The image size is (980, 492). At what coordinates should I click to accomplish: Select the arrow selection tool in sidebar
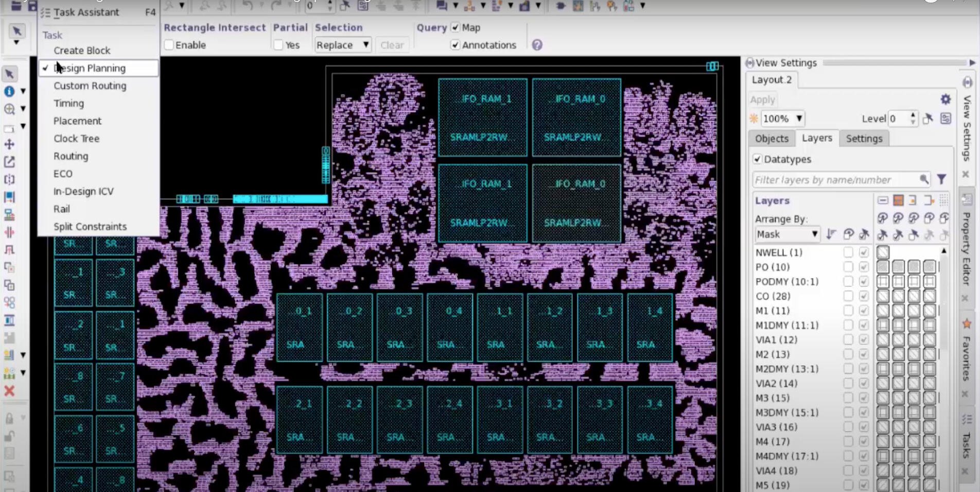9,74
